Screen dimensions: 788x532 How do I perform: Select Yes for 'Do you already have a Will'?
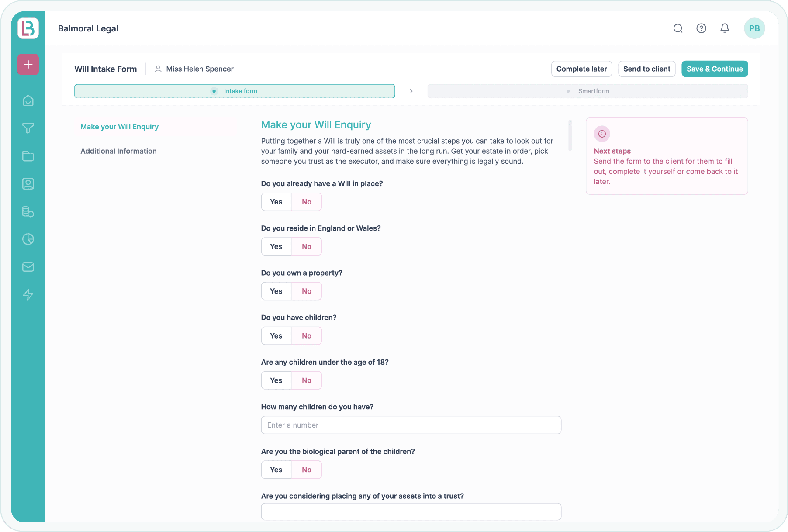pyautogui.click(x=276, y=202)
